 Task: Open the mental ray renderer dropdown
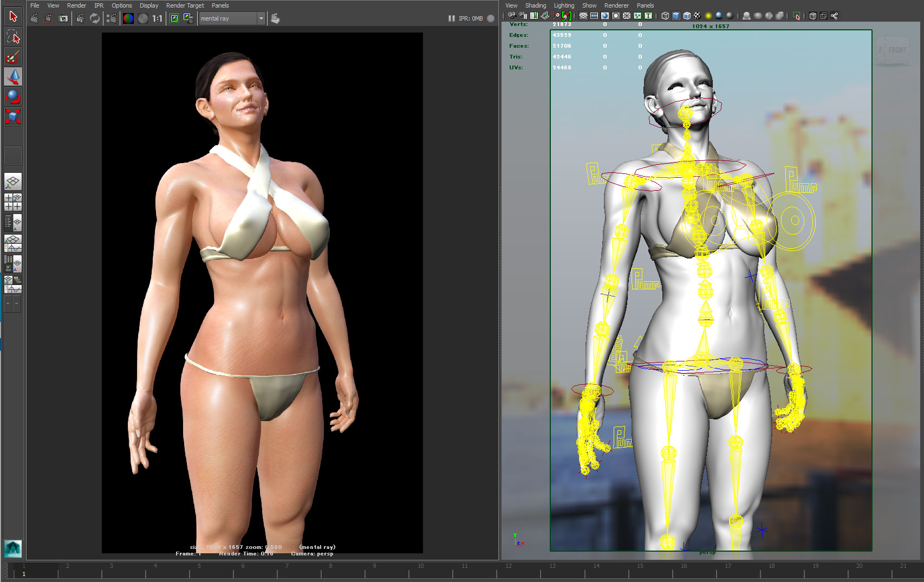click(x=232, y=18)
